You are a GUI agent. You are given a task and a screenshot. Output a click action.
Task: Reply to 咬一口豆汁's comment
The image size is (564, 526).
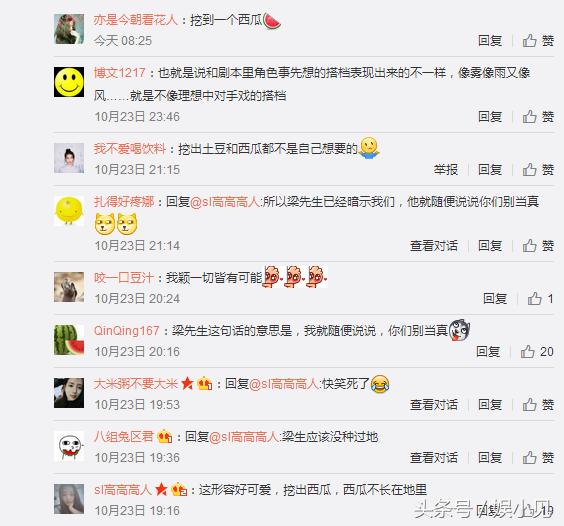point(495,299)
